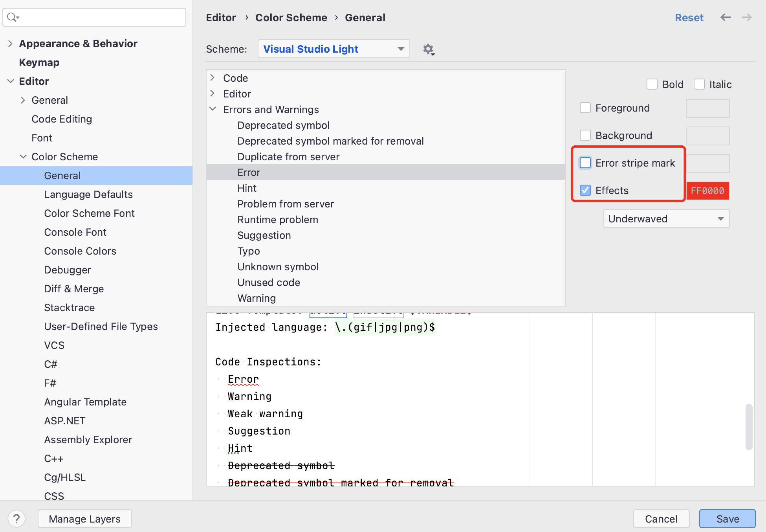
Task: Select the Warning attribute item
Action: [257, 298]
